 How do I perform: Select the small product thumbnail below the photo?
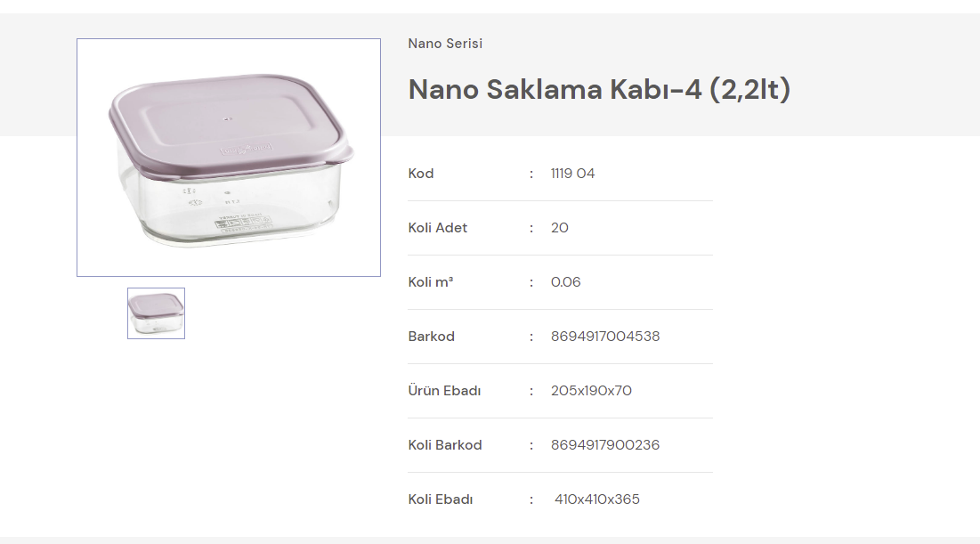click(156, 313)
